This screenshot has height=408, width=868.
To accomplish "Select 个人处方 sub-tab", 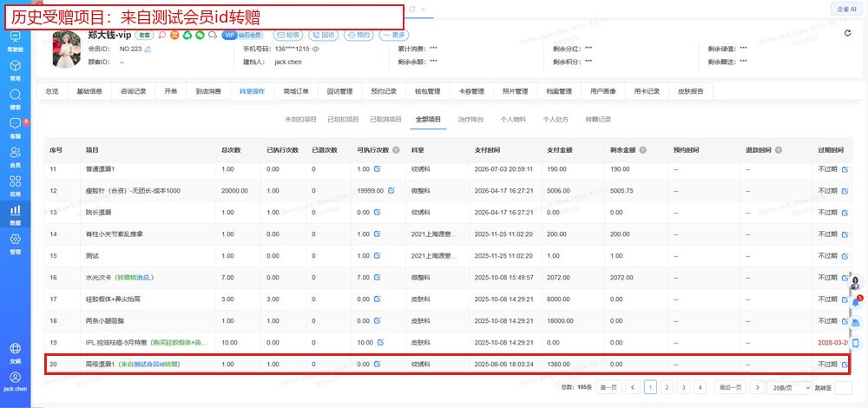I will click(556, 120).
